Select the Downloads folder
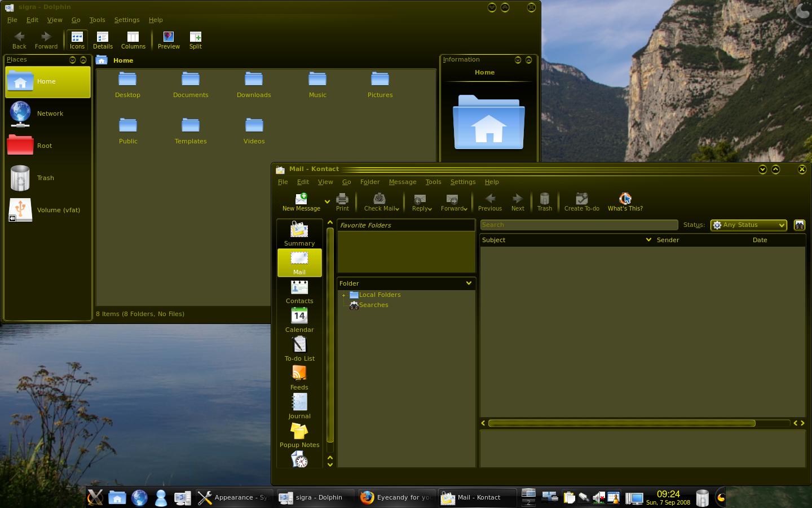This screenshot has width=812, height=508. tap(254, 85)
